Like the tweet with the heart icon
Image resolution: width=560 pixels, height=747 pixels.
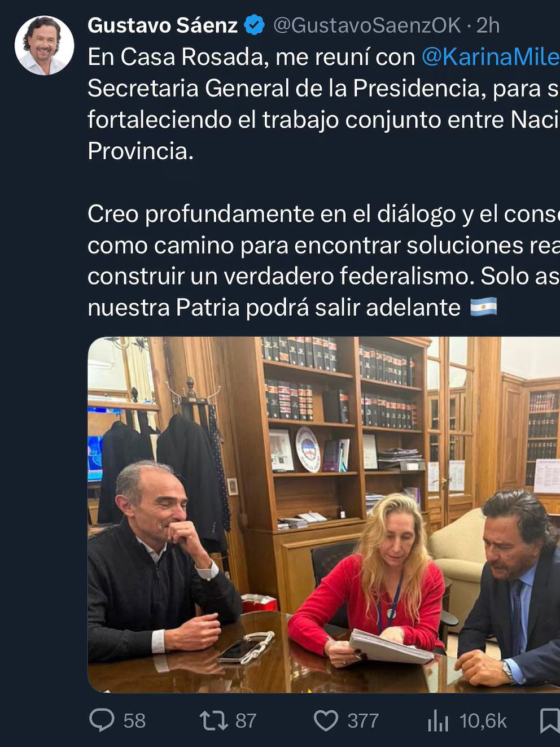coord(326,721)
